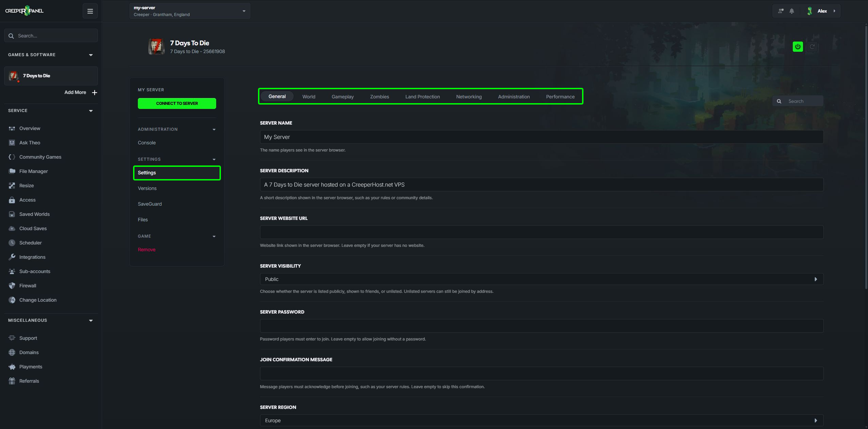Open the Resize page
The image size is (868, 429).
[27, 186]
